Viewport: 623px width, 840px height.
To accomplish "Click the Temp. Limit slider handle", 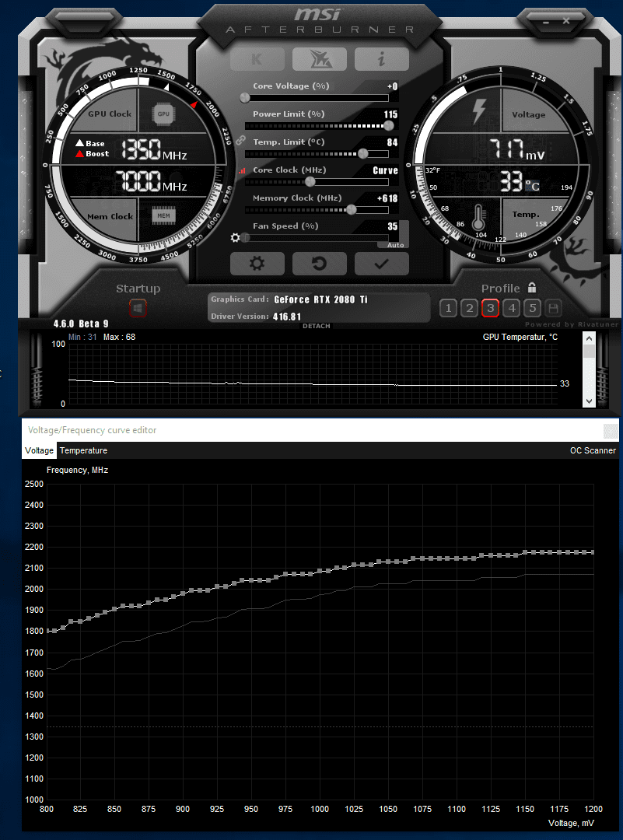I will point(362,154).
